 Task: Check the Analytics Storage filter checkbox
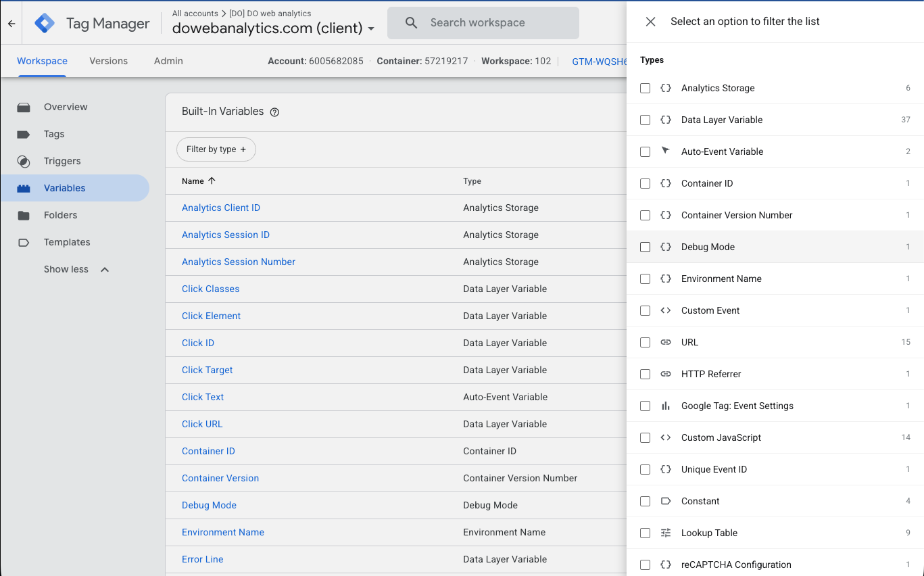coord(645,88)
